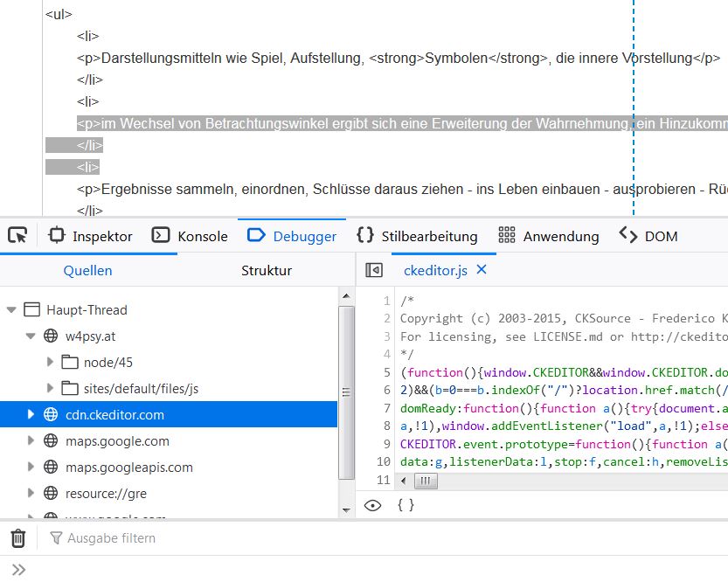The height and width of the screenshot is (582, 728).
Task: Open the Stilbearbeitung panel
Action: tap(417, 236)
